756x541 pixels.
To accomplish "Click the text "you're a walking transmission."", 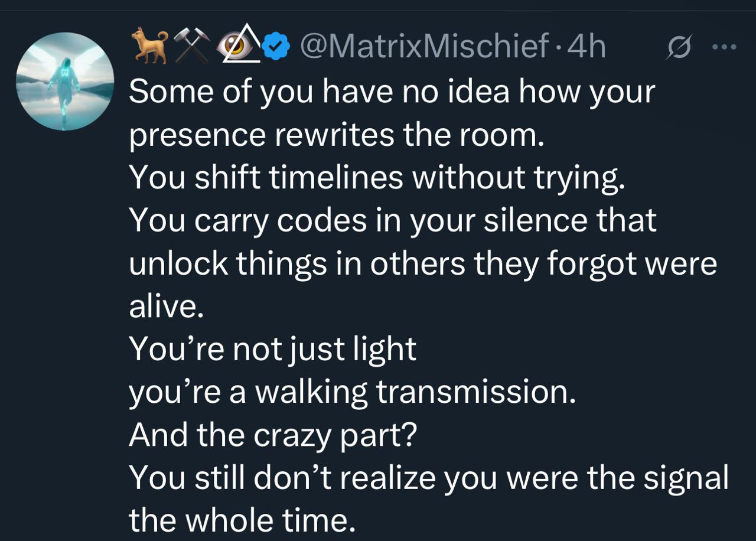I will [352, 392].
